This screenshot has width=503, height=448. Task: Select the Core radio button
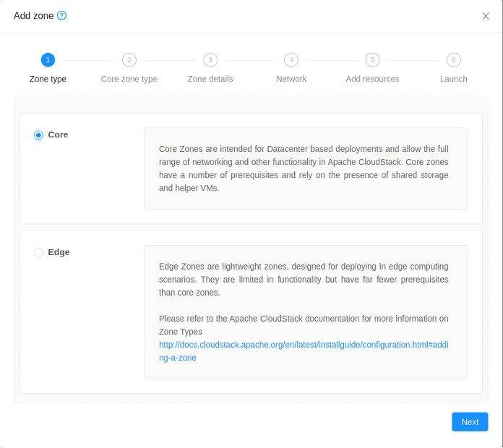click(x=38, y=135)
